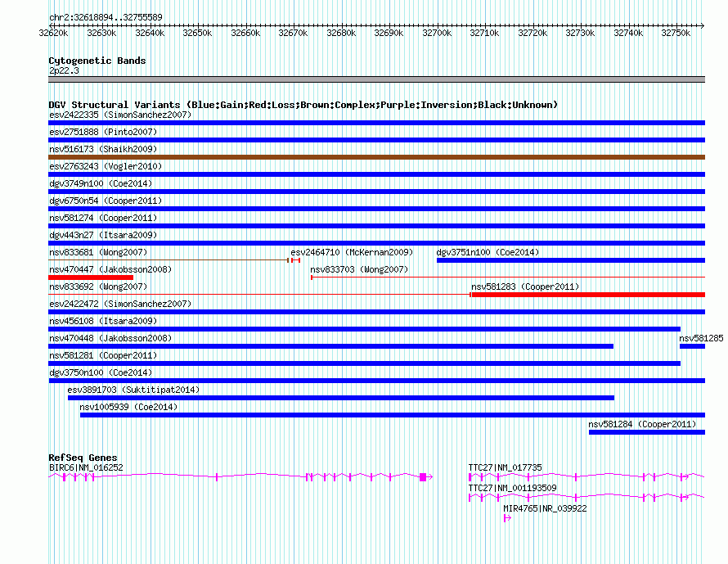
Task: Select the nsv581285 label
Action: 701,338
